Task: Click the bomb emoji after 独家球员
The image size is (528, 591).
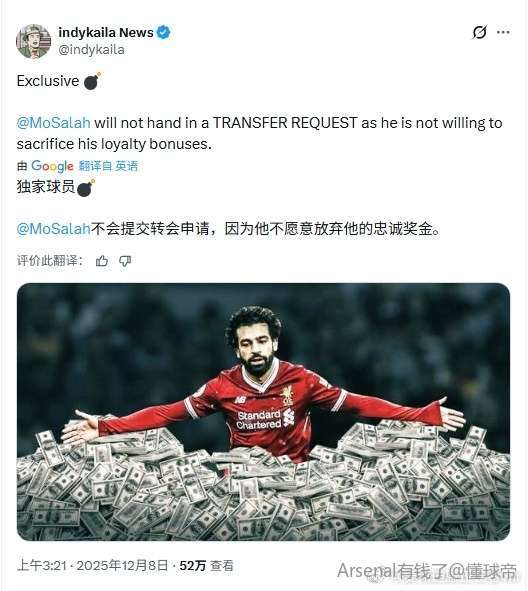Action: (86, 188)
